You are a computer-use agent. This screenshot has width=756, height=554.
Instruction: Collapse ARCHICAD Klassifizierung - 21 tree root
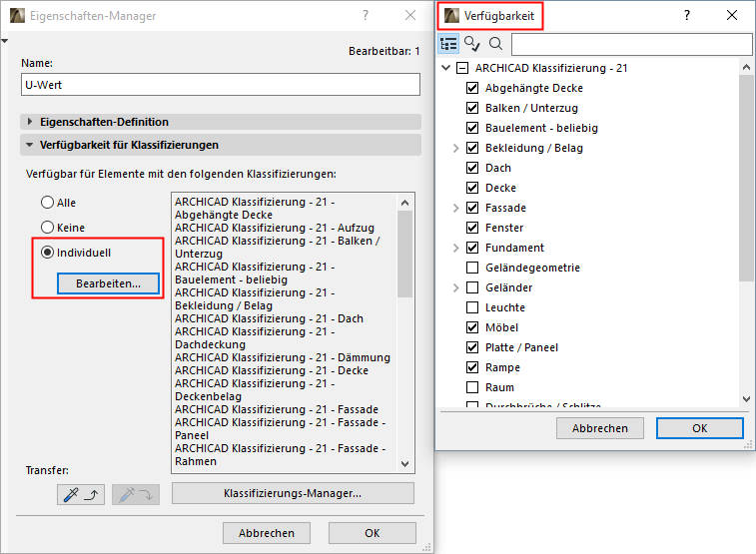[x=461, y=68]
